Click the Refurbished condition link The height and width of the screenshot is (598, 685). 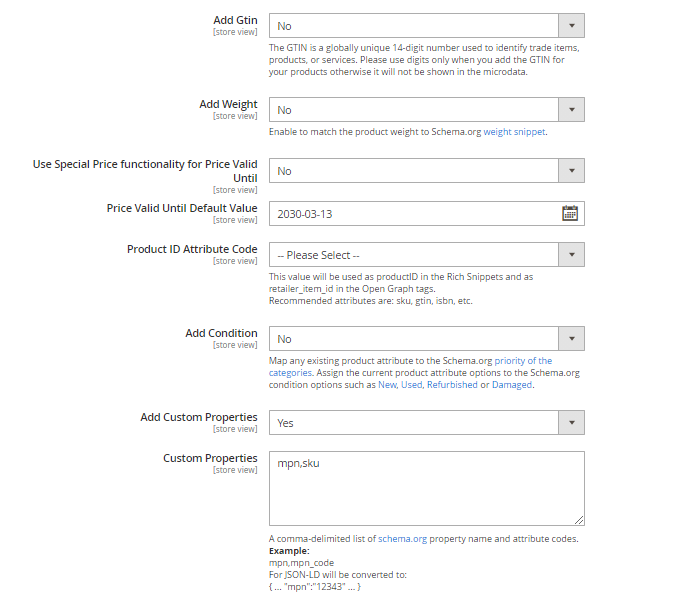point(450,385)
